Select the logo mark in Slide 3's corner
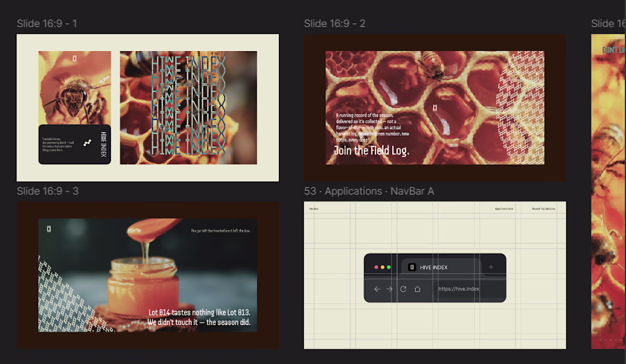The height and width of the screenshot is (364, 626). [x=49, y=229]
